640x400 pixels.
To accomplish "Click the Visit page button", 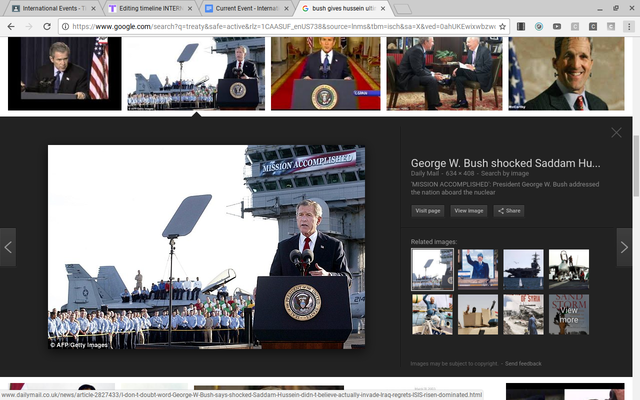I will 427,211.
